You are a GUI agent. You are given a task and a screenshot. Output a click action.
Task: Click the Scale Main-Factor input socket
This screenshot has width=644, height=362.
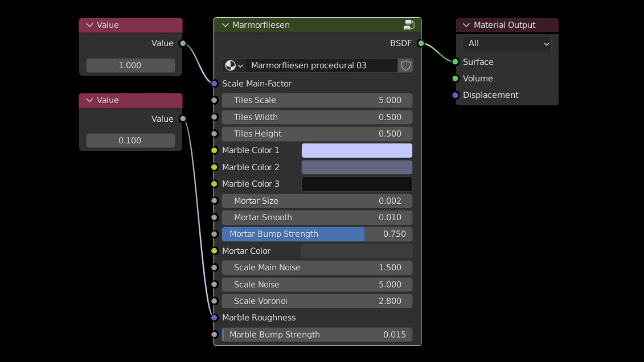(x=214, y=84)
